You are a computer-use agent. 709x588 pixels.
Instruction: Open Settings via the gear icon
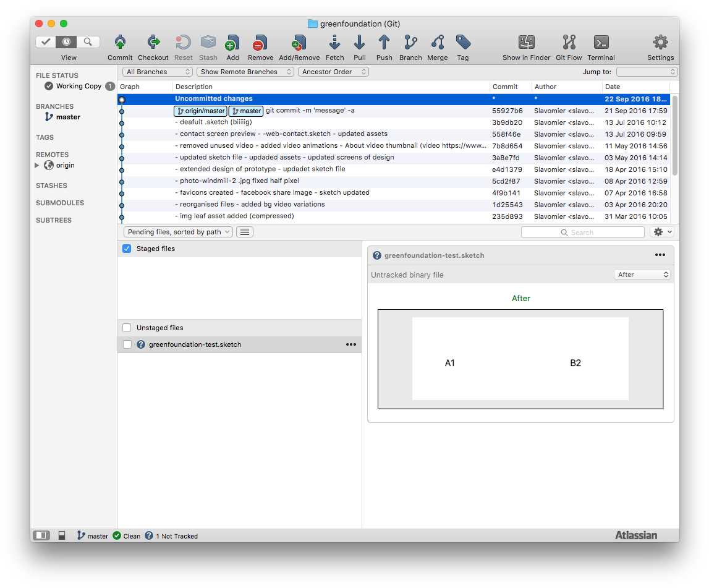click(660, 43)
